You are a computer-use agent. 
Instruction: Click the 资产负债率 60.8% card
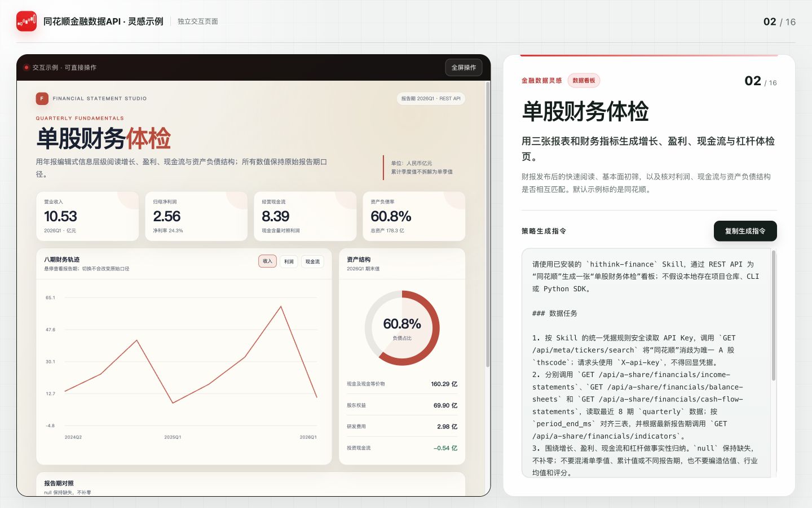pyautogui.click(x=414, y=216)
